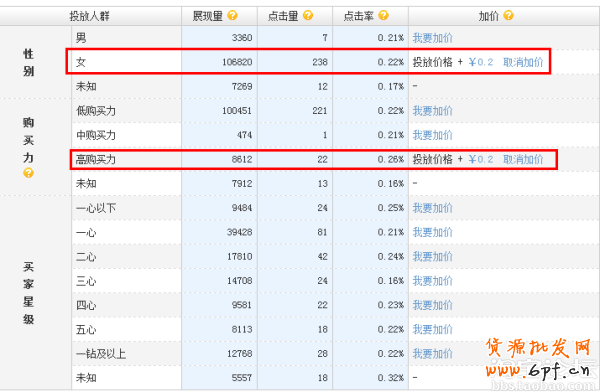Click 我要加价 for 低购买力
The height and width of the screenshot is (392, 600).
[432, 111]
